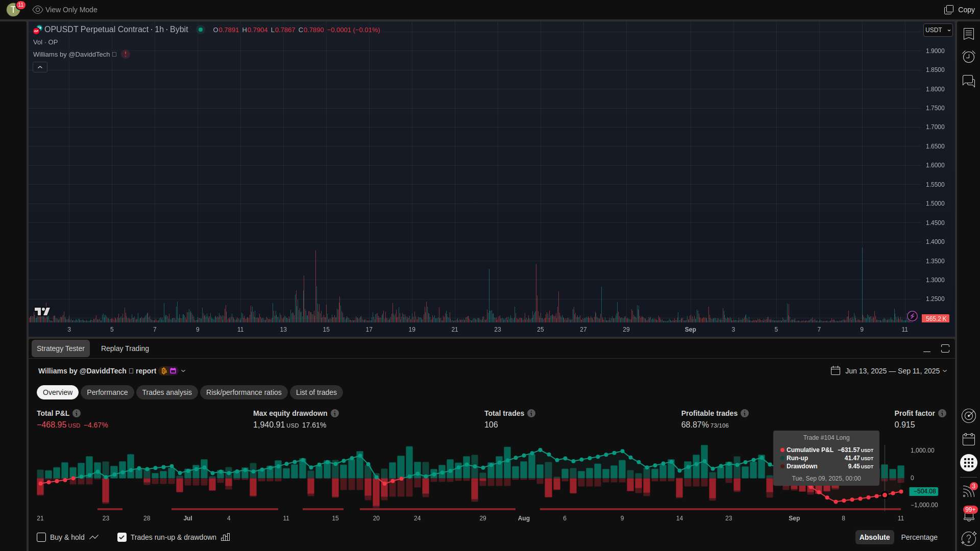Click the green market status dot
The image size is (980, 551).
(201, 30)
